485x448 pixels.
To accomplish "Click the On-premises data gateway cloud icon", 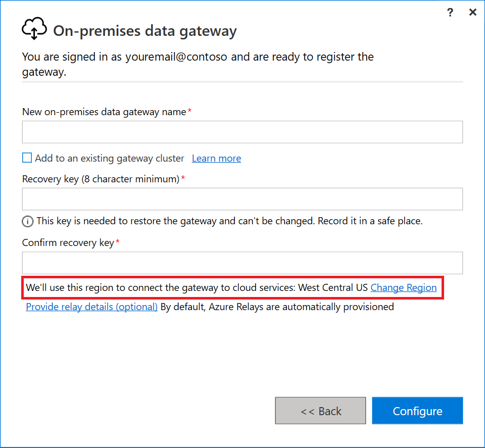I will (x=34, y=28).
